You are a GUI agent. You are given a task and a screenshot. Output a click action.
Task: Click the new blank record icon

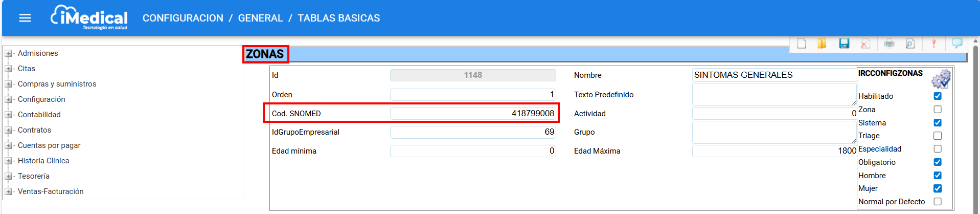point(802,44)
